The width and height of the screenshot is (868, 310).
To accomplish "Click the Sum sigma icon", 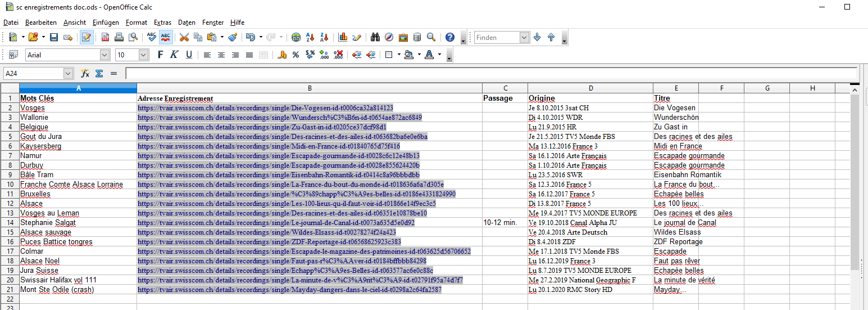I will tap(99, 74).
